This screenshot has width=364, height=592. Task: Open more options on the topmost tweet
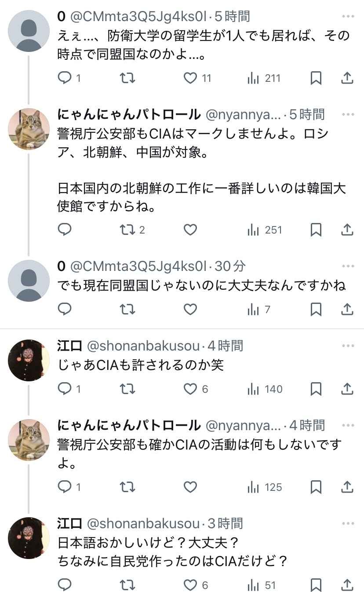tap(348, 17)
